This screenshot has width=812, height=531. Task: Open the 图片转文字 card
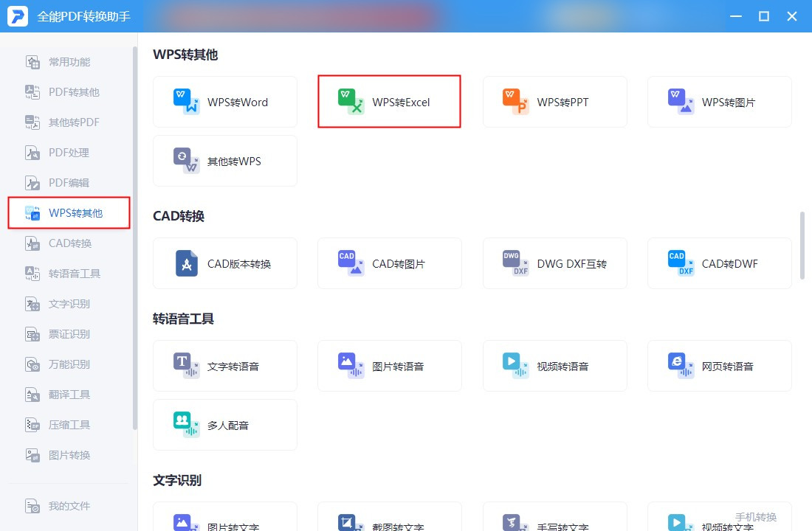[x=224, y=516]
